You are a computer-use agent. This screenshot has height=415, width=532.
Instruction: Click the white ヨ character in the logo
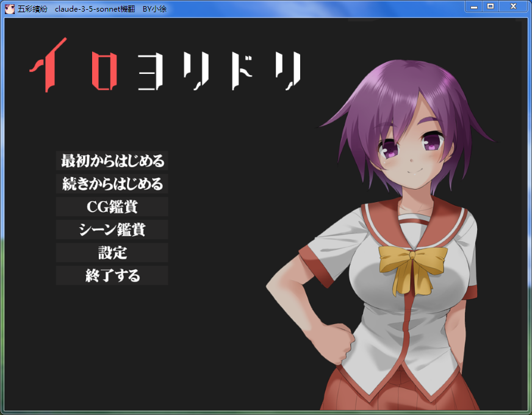[x=151, y=72]
